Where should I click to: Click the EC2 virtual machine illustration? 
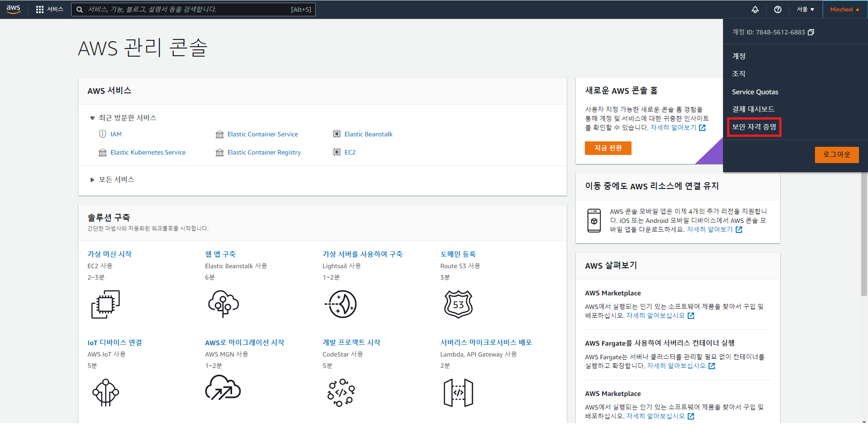coord(106,304)
